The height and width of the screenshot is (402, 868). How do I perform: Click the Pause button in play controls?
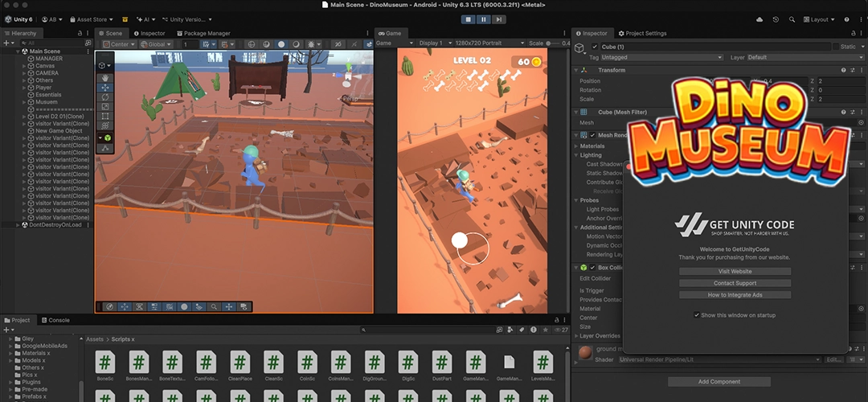click(482, 19)
